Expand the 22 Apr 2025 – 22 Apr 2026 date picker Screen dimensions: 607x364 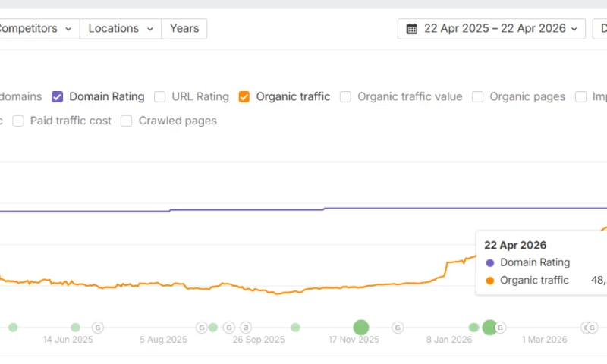pyautogui.click(x=491, y=29)
